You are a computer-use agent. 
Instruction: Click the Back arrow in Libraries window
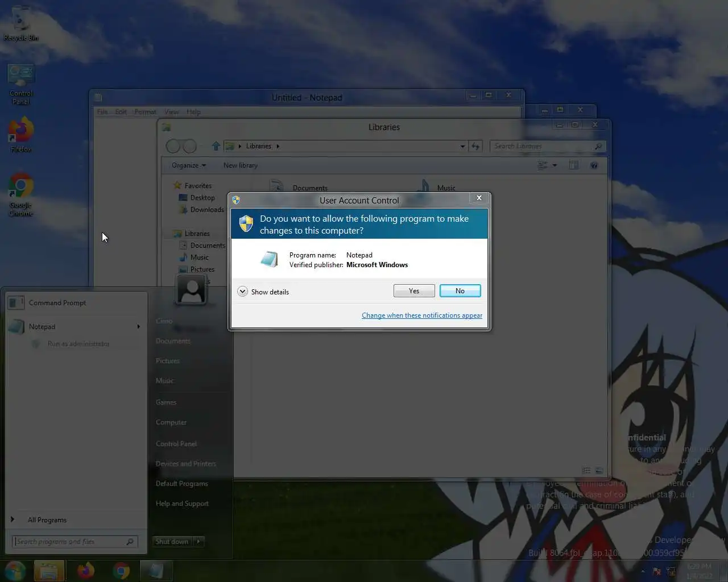click(x=173, y=147)
